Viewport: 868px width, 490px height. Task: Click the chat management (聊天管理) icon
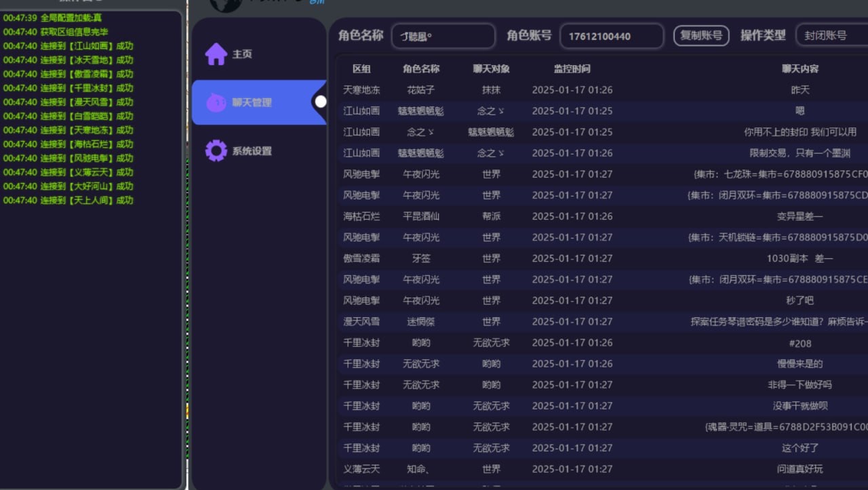216,102
